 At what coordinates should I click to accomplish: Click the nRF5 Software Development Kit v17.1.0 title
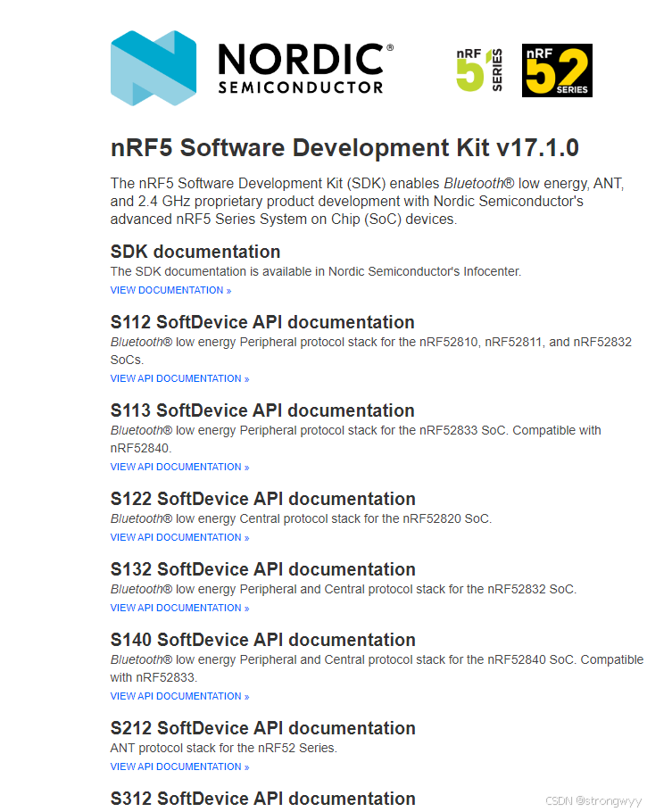click(344, 148)
